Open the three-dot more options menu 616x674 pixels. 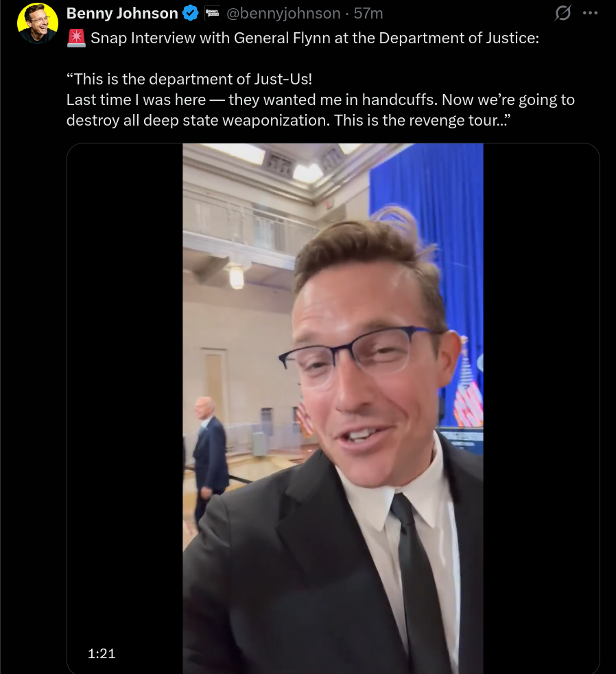click(590, 13)
